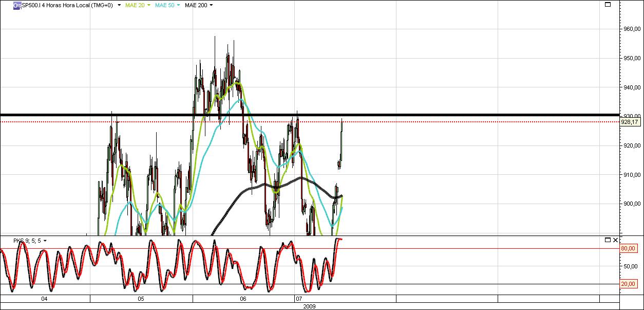Click the 2009 year label on time axis
Viewport: 644px width, 310px height.
310,306
